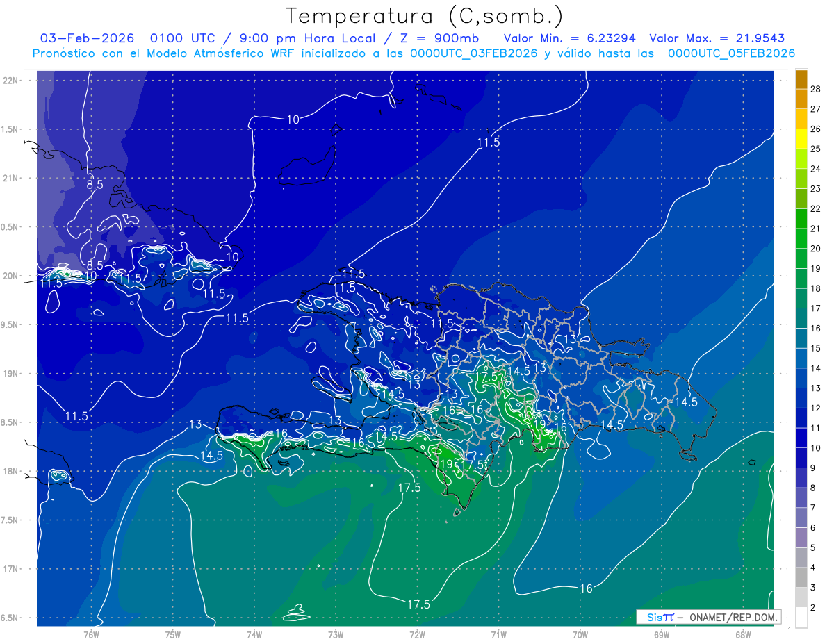Viewport: 834px width, 644px height.
Task: Select the '17N' latitude axis label
Action: [10, 569]
